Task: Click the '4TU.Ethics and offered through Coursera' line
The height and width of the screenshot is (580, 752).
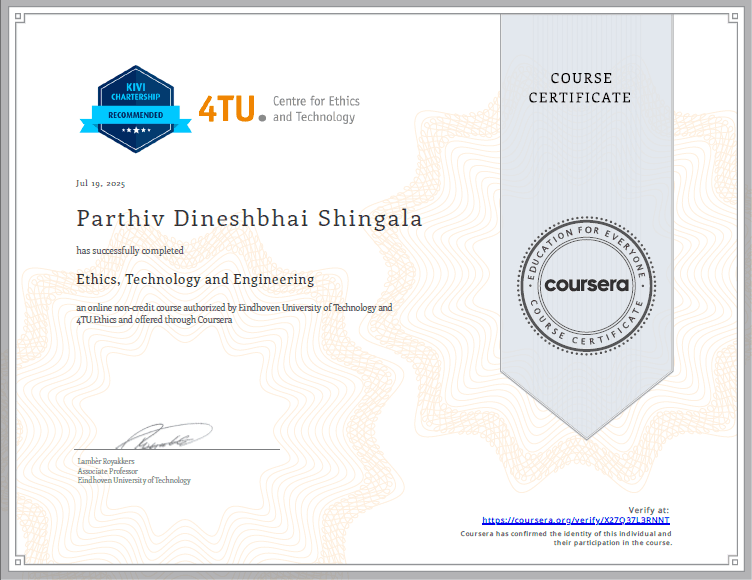Action: pos(154,320)
